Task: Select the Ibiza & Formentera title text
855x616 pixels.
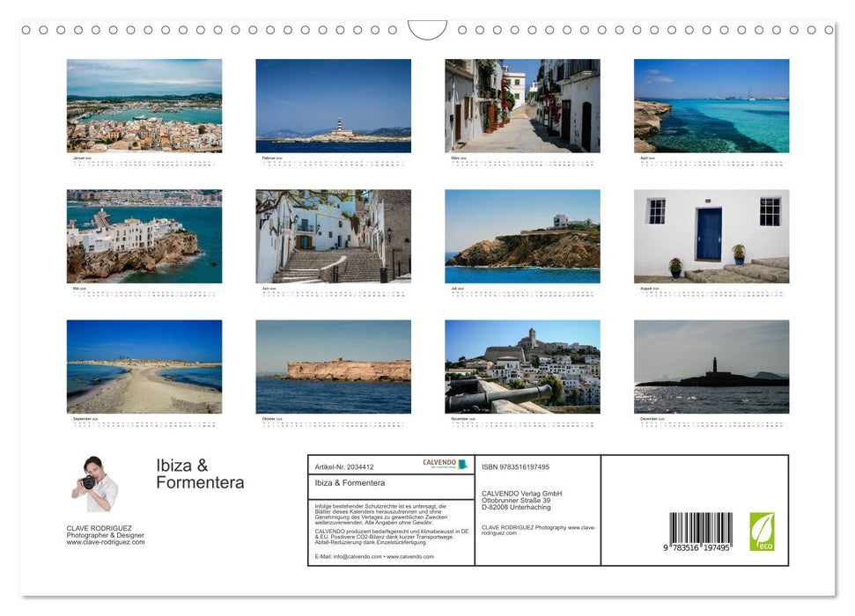Action: click(x=201, y=473)
